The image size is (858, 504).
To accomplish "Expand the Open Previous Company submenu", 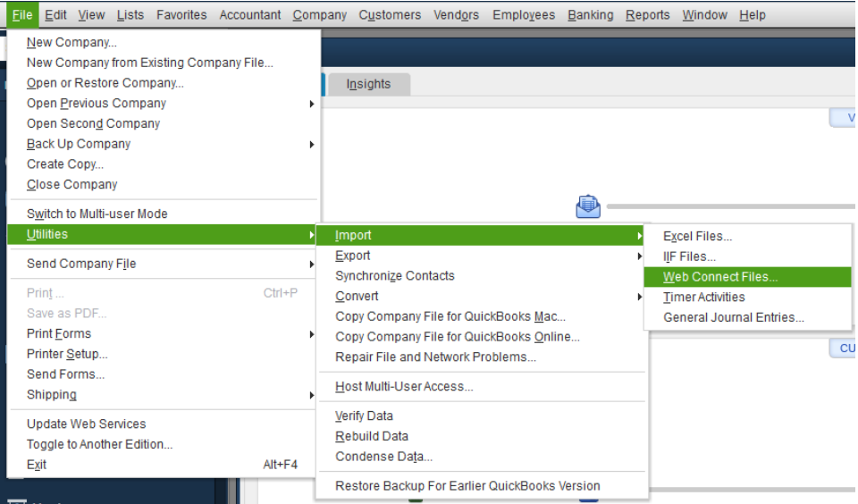I will (x=163, y=103).
